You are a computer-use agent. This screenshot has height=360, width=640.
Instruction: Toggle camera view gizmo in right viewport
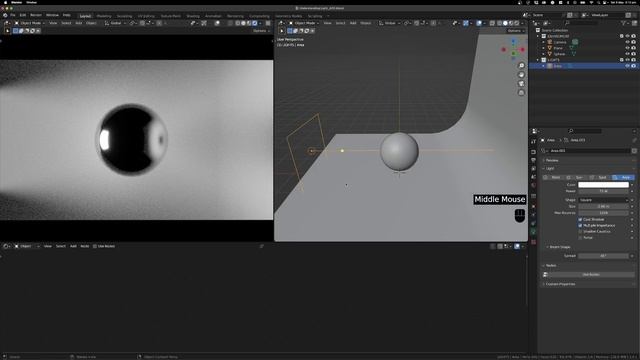tap(521, 84)
